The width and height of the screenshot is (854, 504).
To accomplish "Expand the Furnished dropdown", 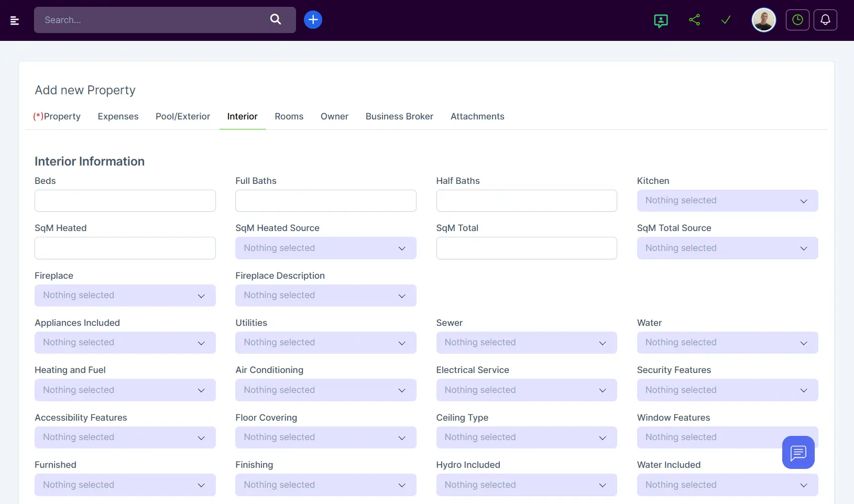I will click(x=125, y=485).
